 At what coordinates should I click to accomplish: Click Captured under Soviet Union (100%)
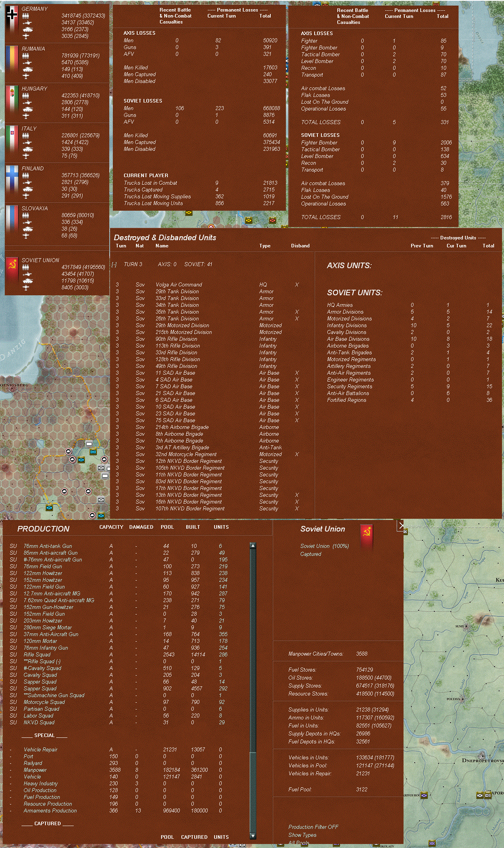coord(311,554)
